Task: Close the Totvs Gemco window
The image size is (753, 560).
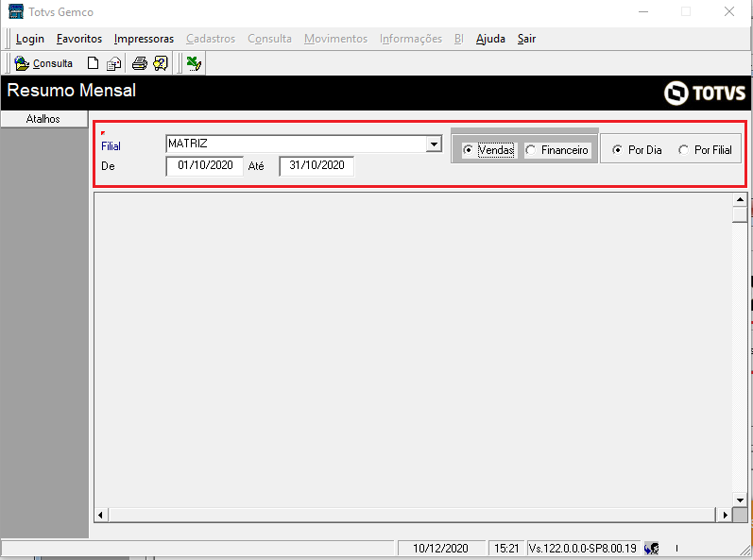Action: tap(729, 11)
